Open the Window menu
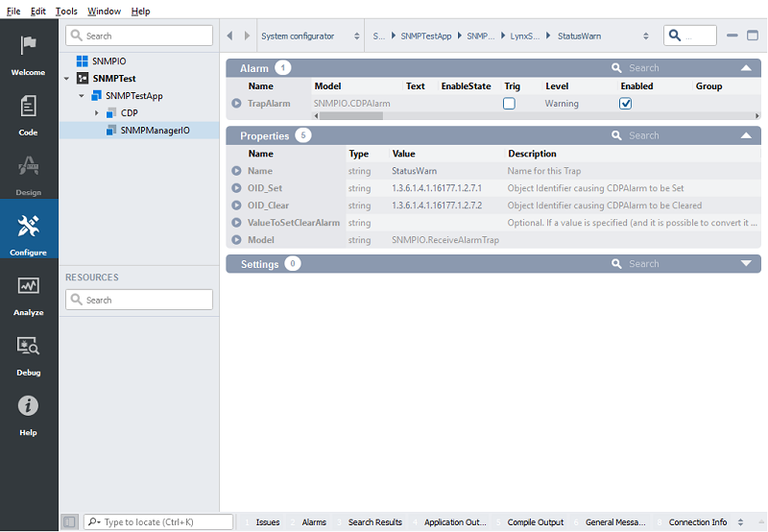 tap(104, 11)
